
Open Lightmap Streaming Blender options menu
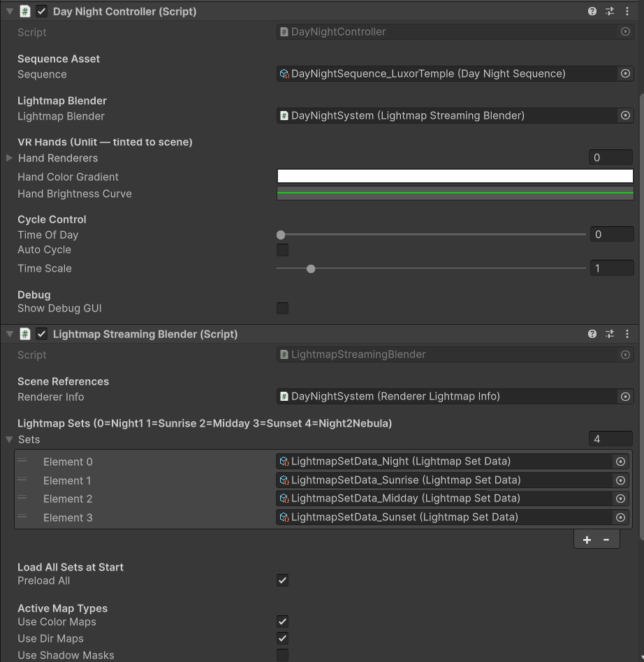click(627, 334)
